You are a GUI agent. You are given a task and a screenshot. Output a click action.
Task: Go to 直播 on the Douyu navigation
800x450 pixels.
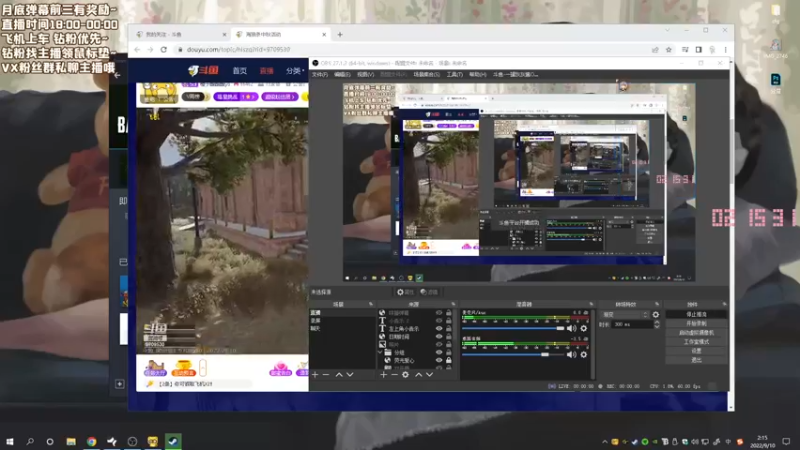[266, 71]
